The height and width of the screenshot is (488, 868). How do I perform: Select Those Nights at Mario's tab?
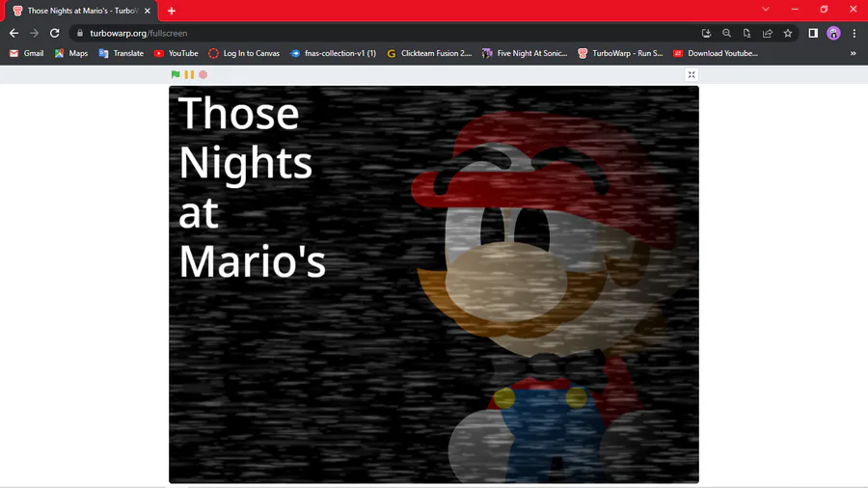[82, 11]
